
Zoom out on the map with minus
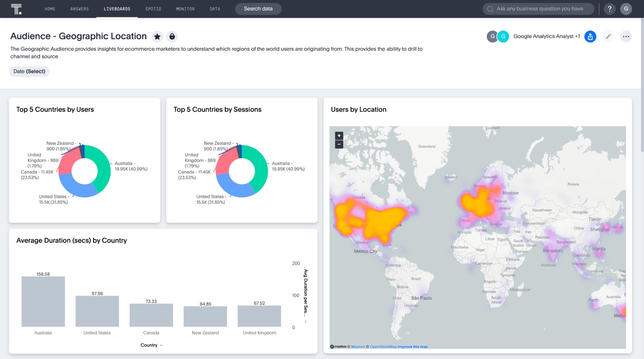[339, 144]
